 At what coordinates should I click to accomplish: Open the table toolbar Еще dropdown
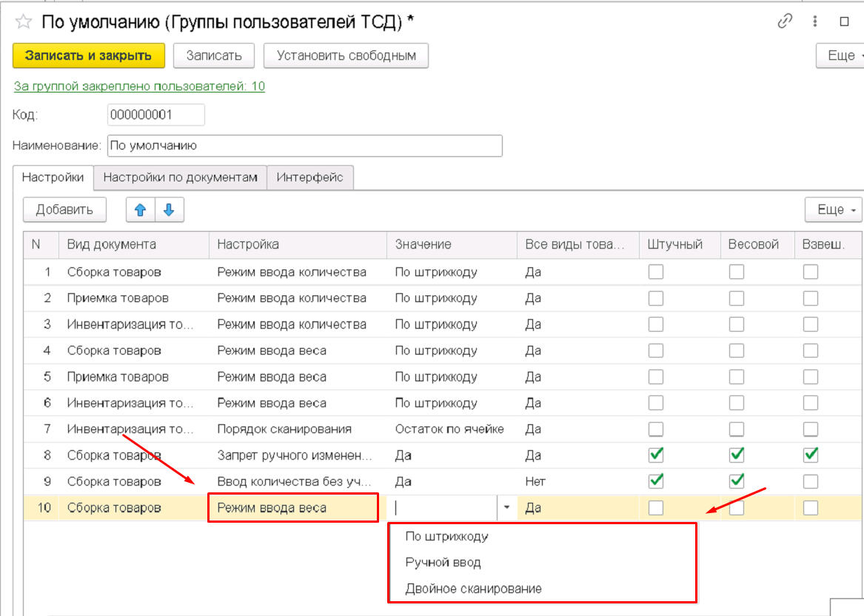tap(834, 210)
